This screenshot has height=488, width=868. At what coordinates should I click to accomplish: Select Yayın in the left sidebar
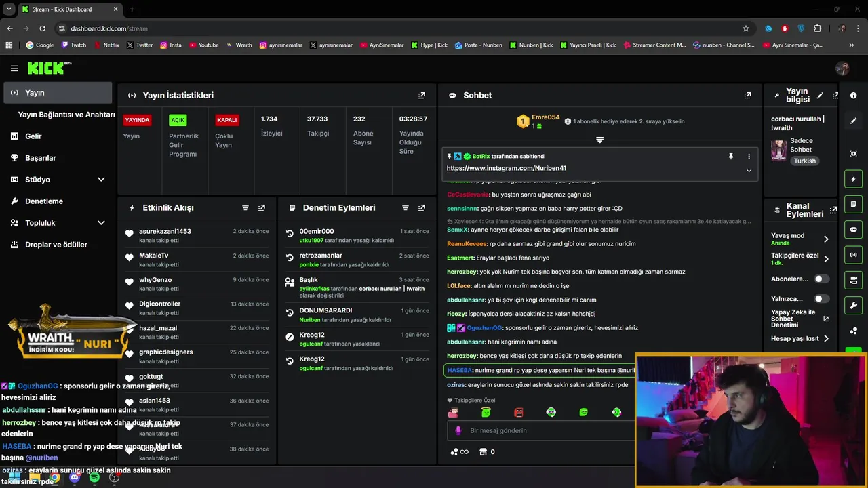58,93
